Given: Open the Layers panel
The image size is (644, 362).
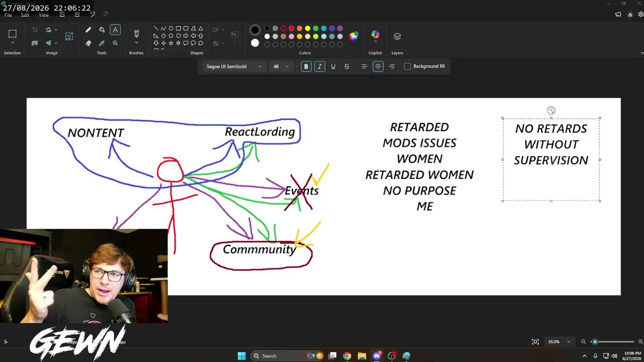Looking at the screenshot, I should click(397, 36).
